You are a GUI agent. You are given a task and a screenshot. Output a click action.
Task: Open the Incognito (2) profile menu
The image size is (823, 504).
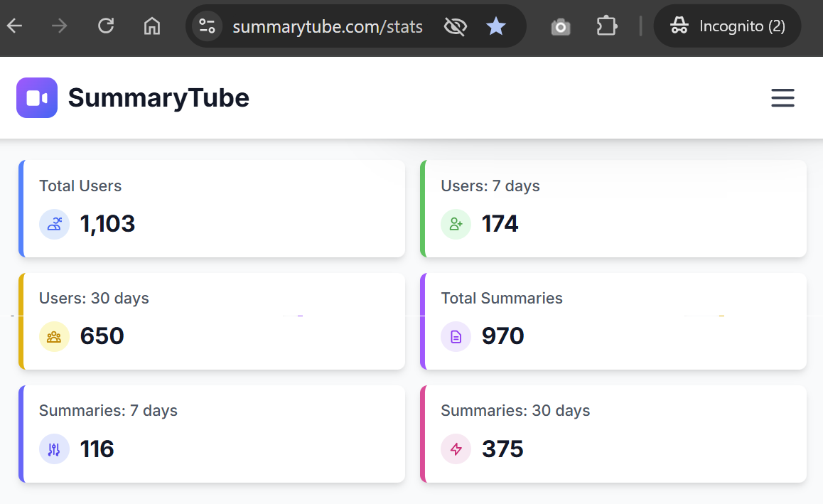(x=727, y=27)
